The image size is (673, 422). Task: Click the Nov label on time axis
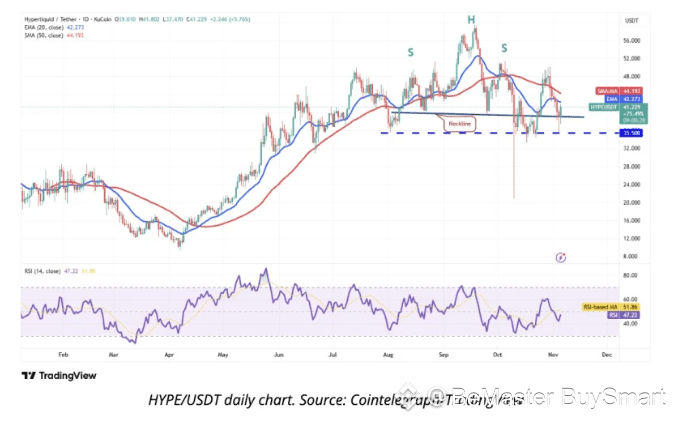(x=553, y=355)
